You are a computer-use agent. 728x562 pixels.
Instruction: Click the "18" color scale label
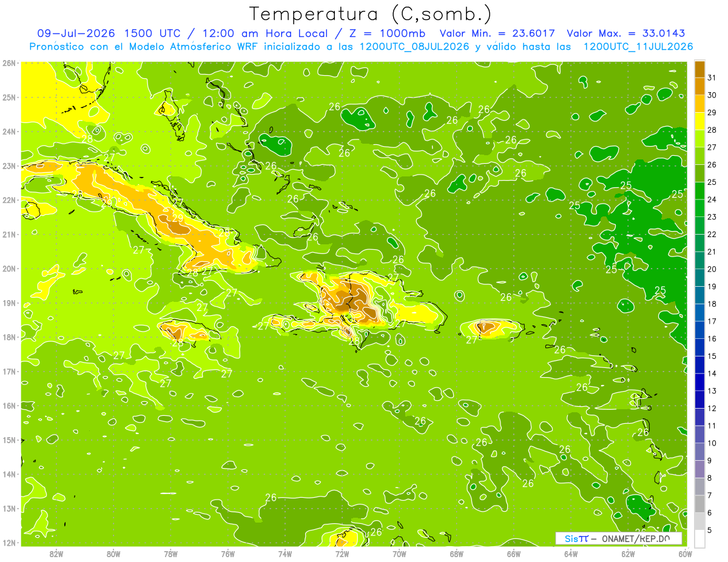(x=712, y=304)
